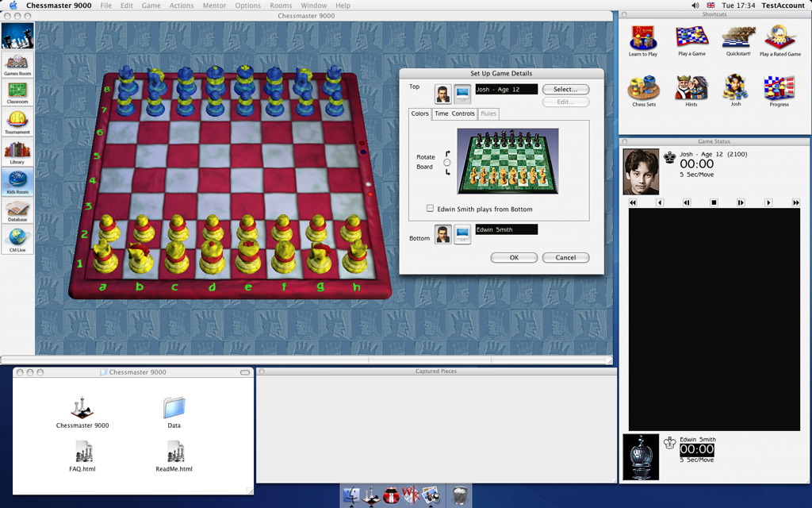The width and height of the screenshot is (812, 508).
Task: Cancel the Set Up Game Details dialog
Action: point(565,258)
